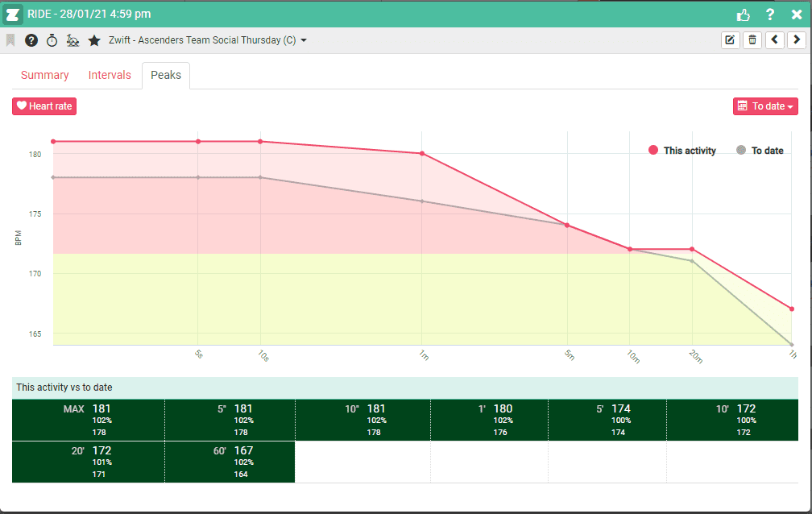
Task: Click the thumbs up icon
Action: tap(744, 15)
